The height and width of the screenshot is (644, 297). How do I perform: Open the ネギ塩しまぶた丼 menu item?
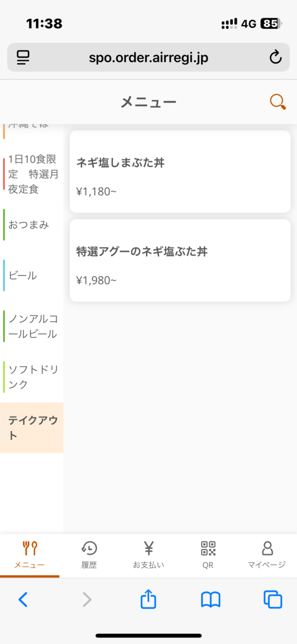point(180,172)
